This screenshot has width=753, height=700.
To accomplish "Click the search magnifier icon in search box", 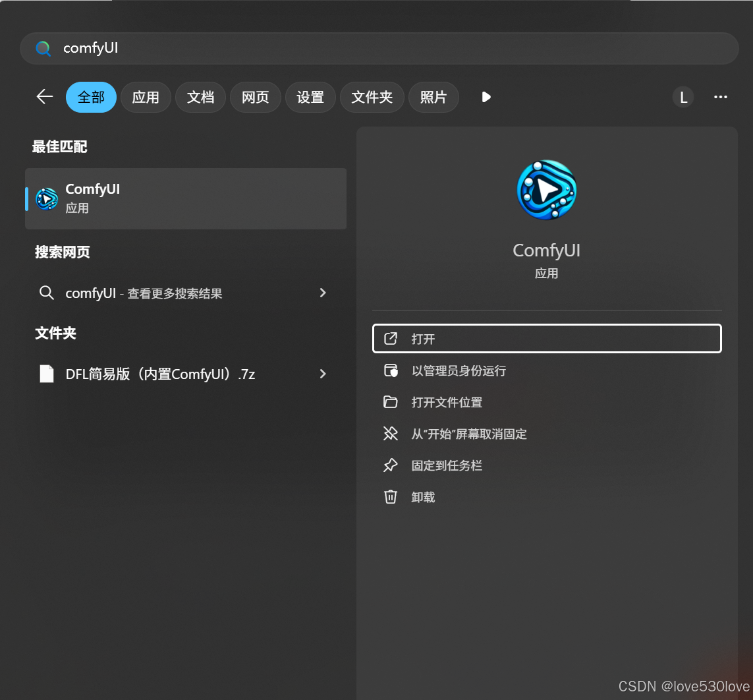I will point(43,49).
